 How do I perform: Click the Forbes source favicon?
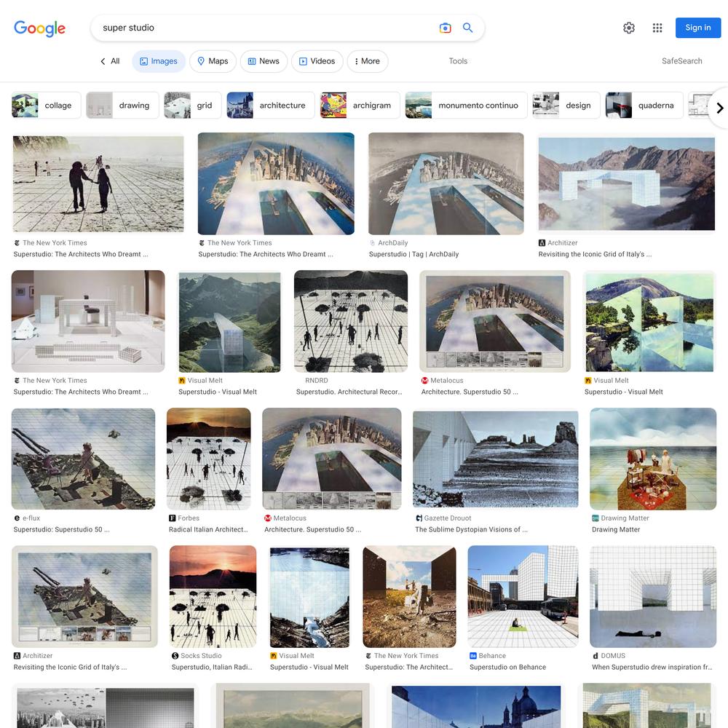pyautogui.click(x=173, y=518)
